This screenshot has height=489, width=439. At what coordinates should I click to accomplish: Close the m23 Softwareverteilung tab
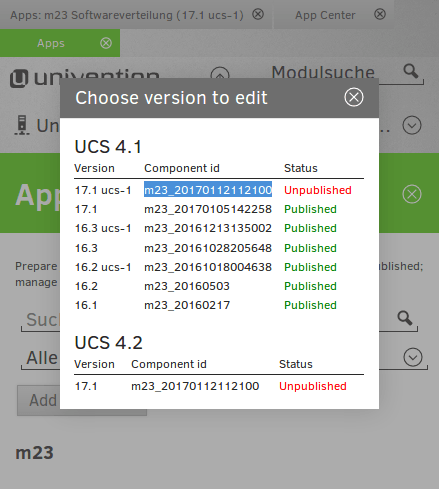258,14
